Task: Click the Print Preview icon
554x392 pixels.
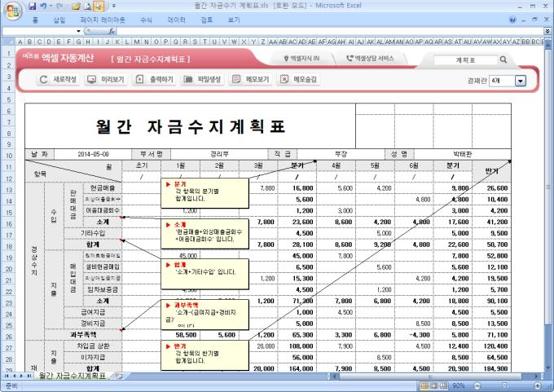Action: 88,6
